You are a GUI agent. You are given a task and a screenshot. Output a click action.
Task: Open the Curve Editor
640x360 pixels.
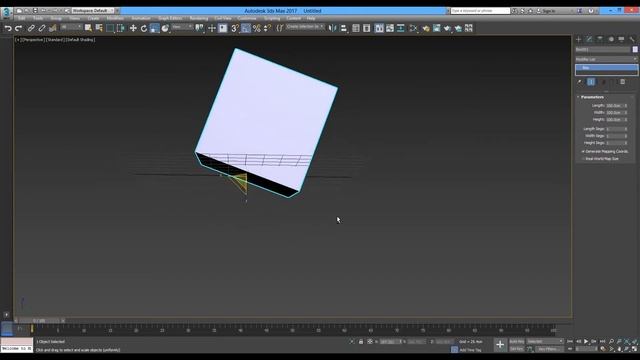tap(390, 28)
